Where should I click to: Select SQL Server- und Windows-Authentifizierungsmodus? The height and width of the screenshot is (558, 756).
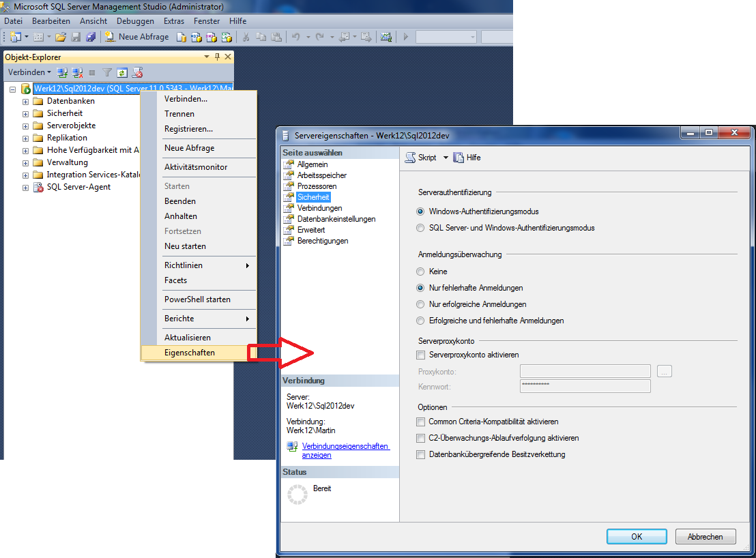point(420,228)
